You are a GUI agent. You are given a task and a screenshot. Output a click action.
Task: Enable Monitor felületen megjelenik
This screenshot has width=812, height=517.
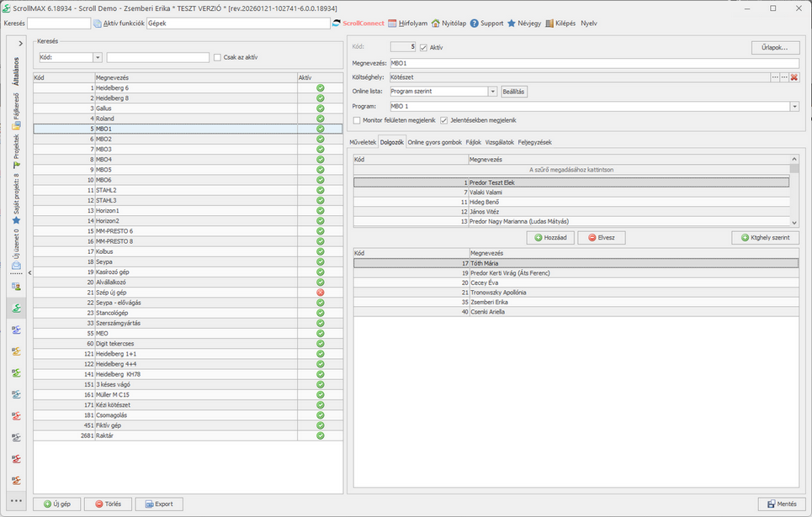[356, 120]
